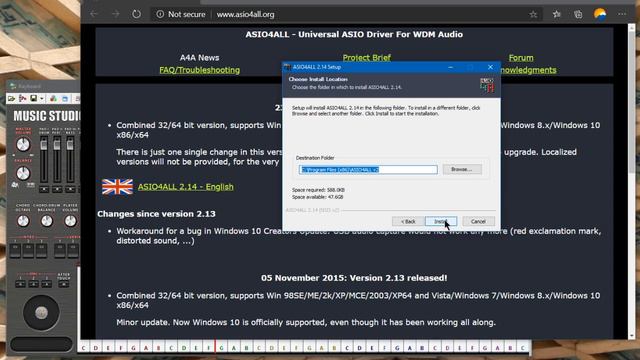Refresh the asio4all.org page
The width and height of the screenshot is (640, 360).
tap(136, 14)
